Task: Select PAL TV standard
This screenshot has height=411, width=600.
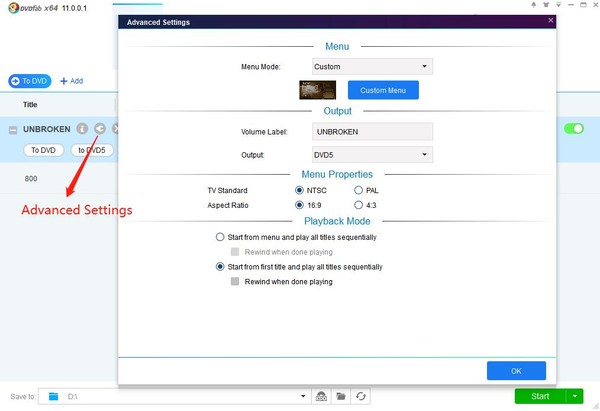Action: point(358,190)
